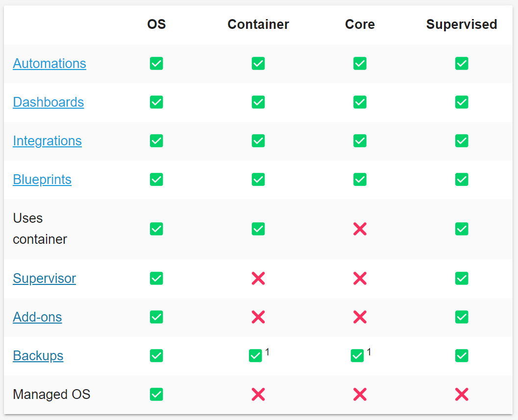Click the green check for Core Automations
Screen dimensions: 518x420
point(360,64)
